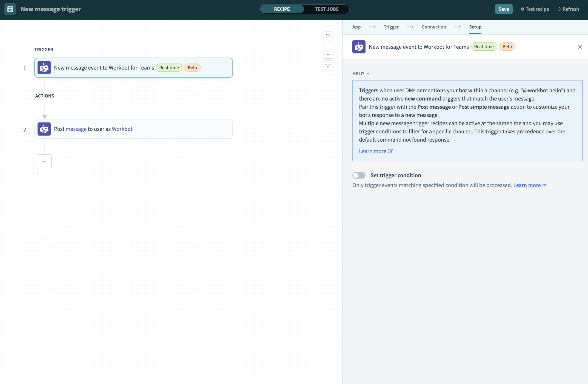Add a new step with the plus button
This screenshot has height=384, width=588.
pos(44,162)
